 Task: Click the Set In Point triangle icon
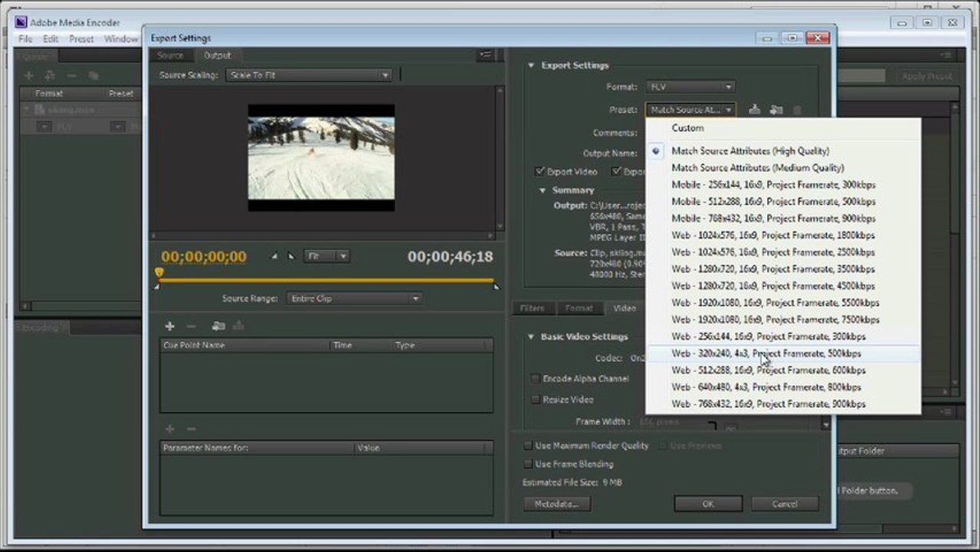pyautogui.click(x=274, y=256)
